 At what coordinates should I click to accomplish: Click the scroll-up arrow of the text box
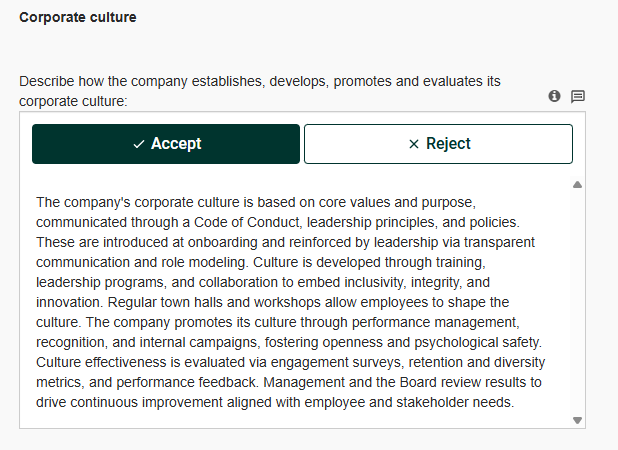click(577, 184)
